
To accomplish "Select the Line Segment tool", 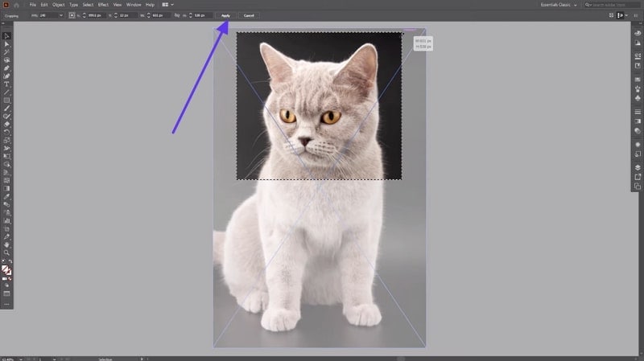I will point(6,92).
